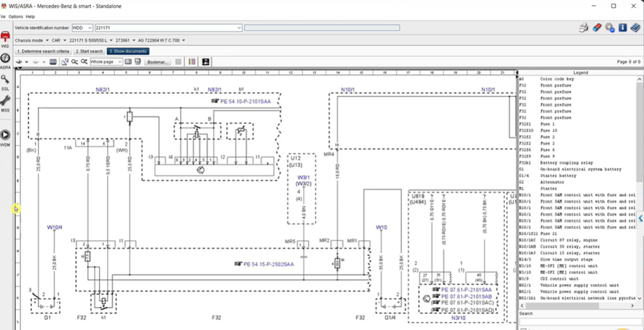Open link PE 54.10-P-2101SAA

[245, 101]
